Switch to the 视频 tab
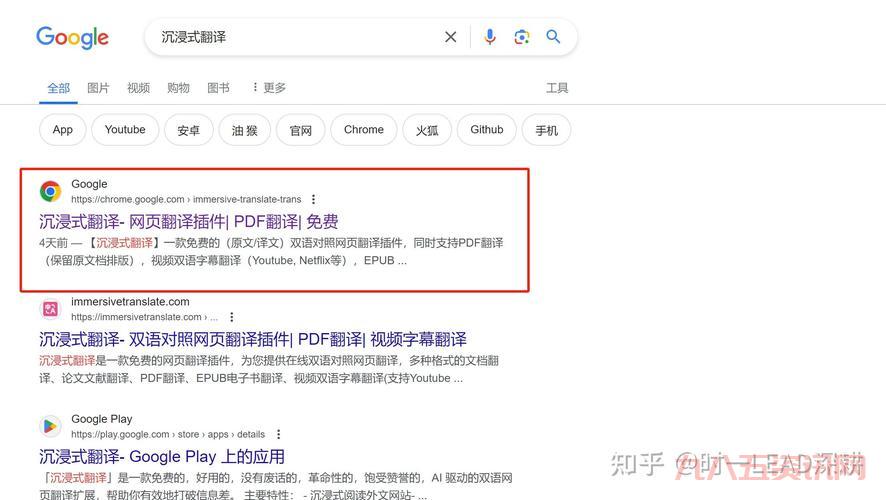Screen dimensions: 886x500 click(138, 88)
